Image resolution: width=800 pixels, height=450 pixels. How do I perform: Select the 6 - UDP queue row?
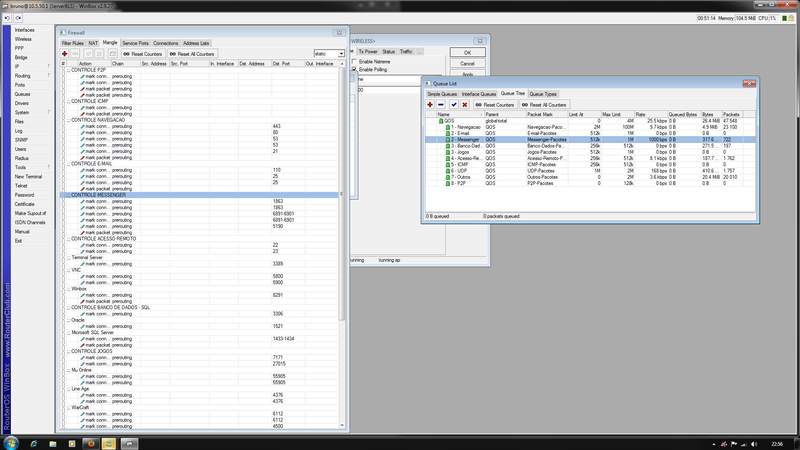[590, 171]
